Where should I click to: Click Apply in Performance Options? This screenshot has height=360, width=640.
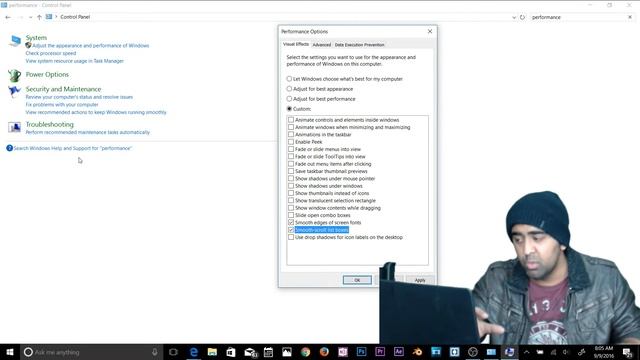[x=420, y=280]
